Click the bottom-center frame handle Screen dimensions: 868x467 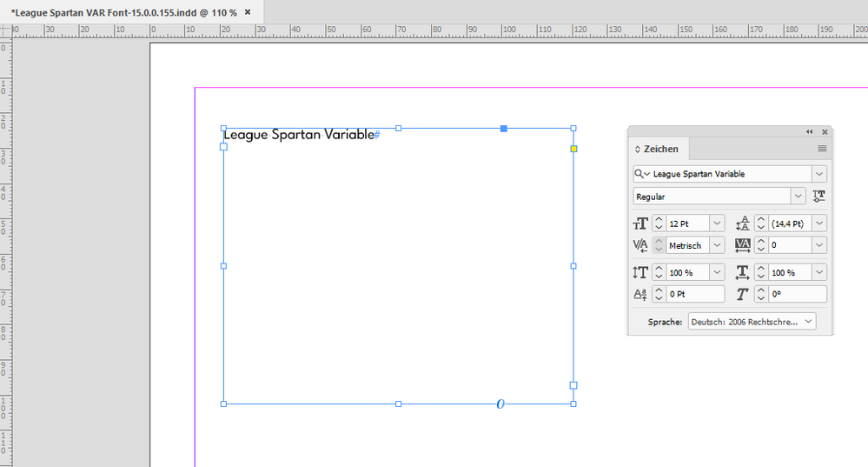pos(399,404)
